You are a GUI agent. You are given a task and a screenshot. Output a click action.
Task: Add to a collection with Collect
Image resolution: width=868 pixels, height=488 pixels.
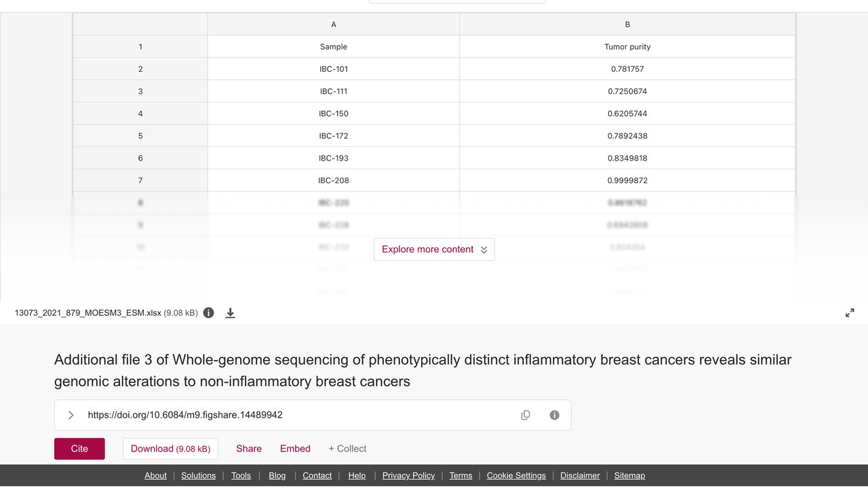tap(347, 449)
